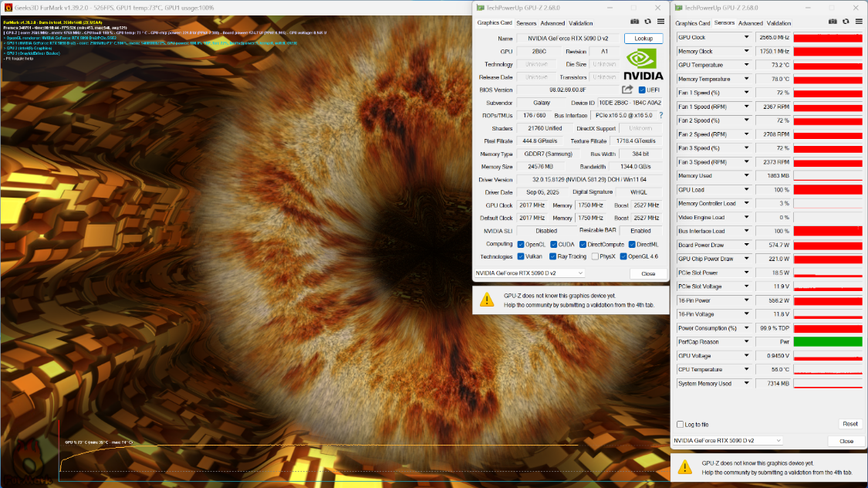Click the refresh icon in the Sensors GPU-Z window
The image size is (868, 488).
846,22
